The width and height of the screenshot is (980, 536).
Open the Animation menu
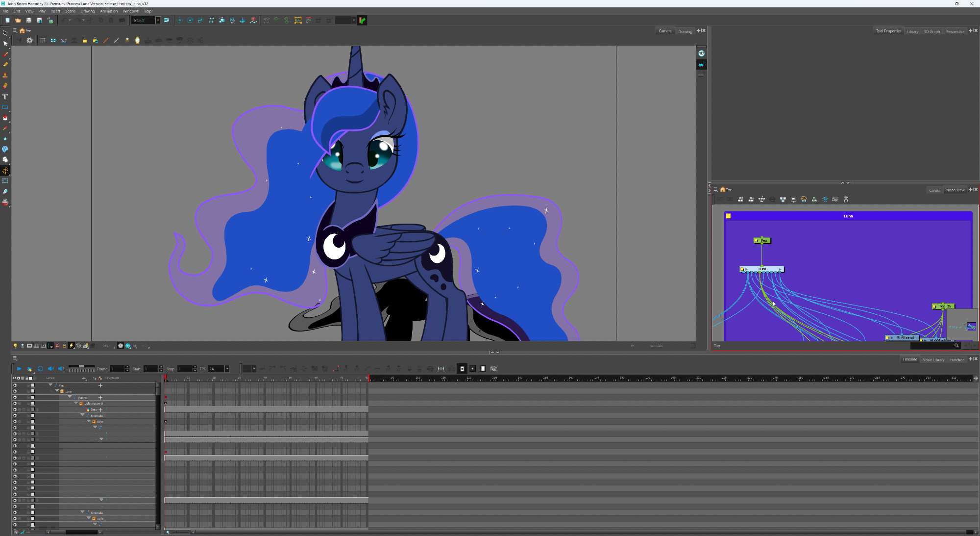109,11
